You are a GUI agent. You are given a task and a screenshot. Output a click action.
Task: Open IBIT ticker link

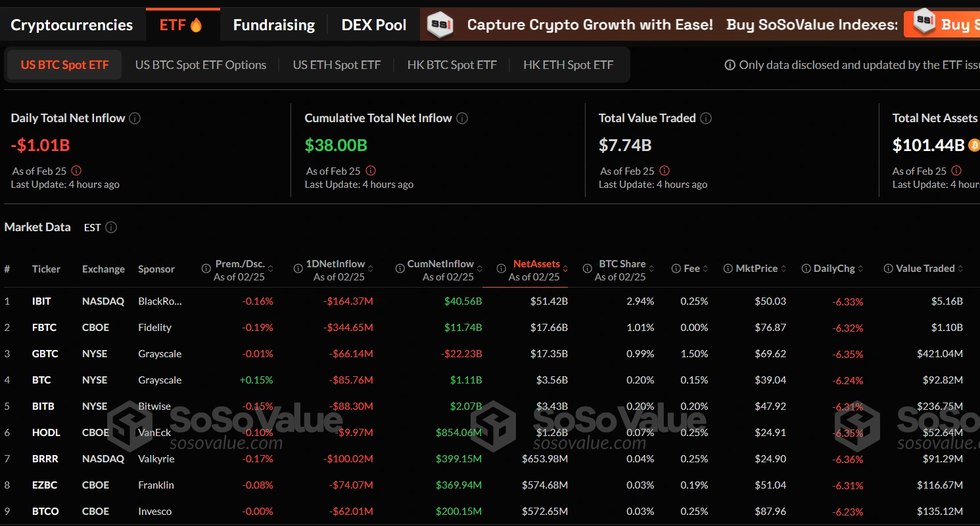41,301
